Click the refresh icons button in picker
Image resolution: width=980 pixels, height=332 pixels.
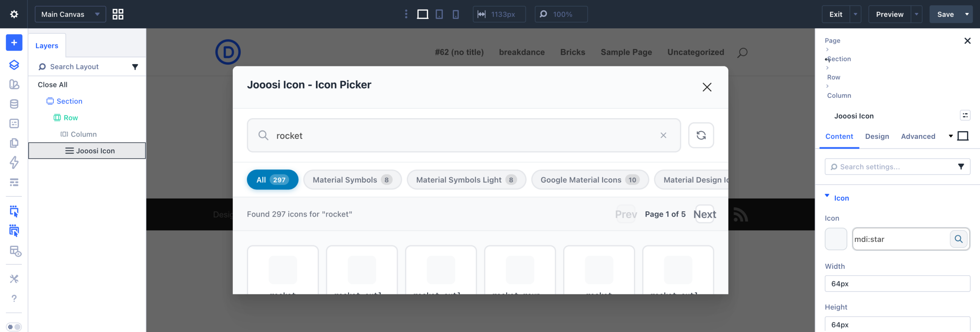point(701,135)
